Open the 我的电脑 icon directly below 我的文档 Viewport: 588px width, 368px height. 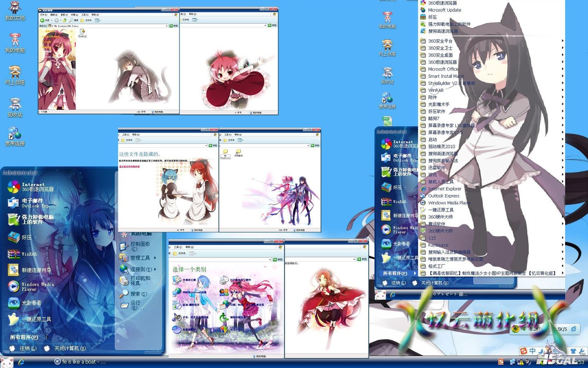tap(15, 43)
